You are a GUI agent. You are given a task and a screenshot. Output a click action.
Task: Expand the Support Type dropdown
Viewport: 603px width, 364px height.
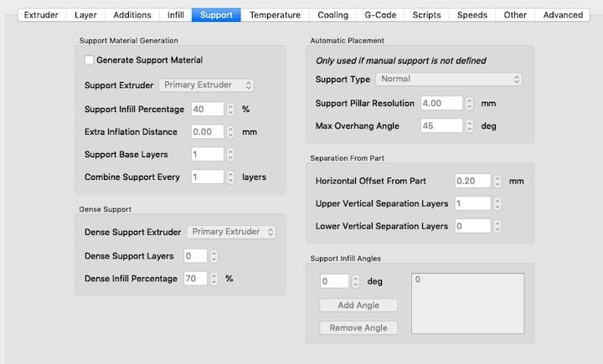point(448,79)
